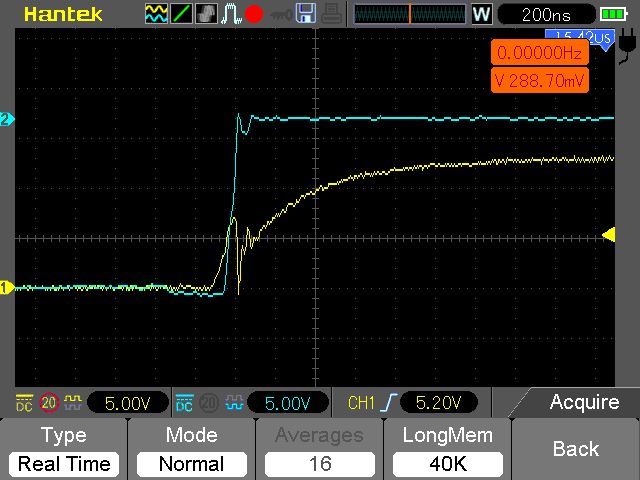Image resolution: width=640 pixels, height=480 pixels.
Task: Click the 5.20V trigger level readout
Action: (x=438, y=403)
